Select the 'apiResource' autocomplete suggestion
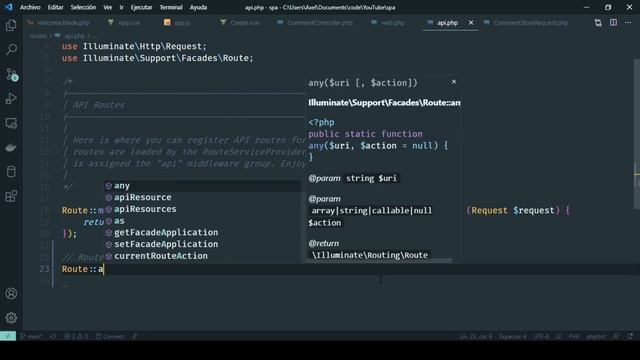The image size is (640, 360). (x=202, y=198)
